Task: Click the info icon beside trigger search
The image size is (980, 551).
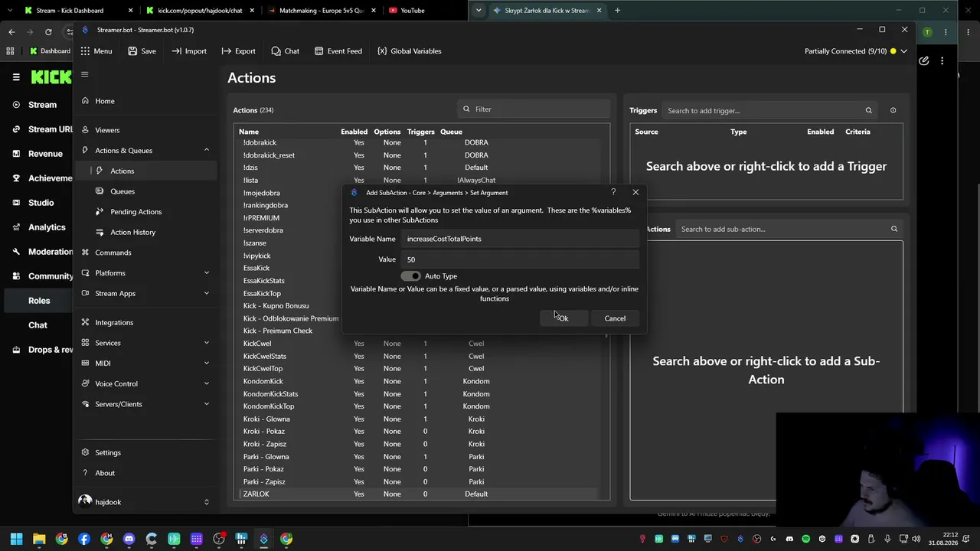Action: [x=893, y=110]
